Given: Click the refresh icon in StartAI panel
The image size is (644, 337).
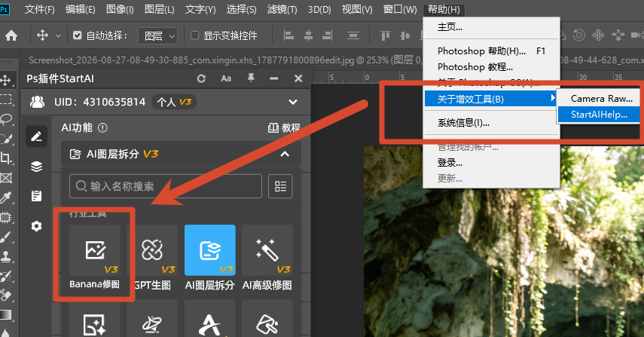Looking at the screenshot, I should (x=201, y=78).
